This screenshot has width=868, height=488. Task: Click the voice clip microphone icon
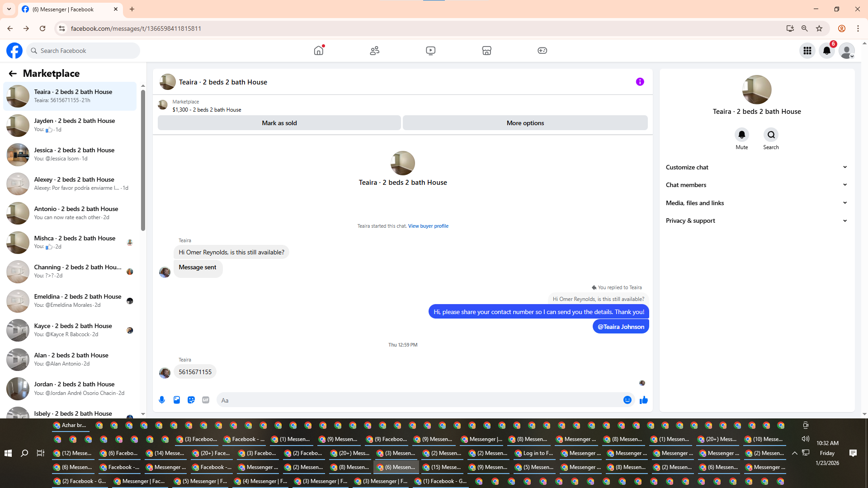162,400
